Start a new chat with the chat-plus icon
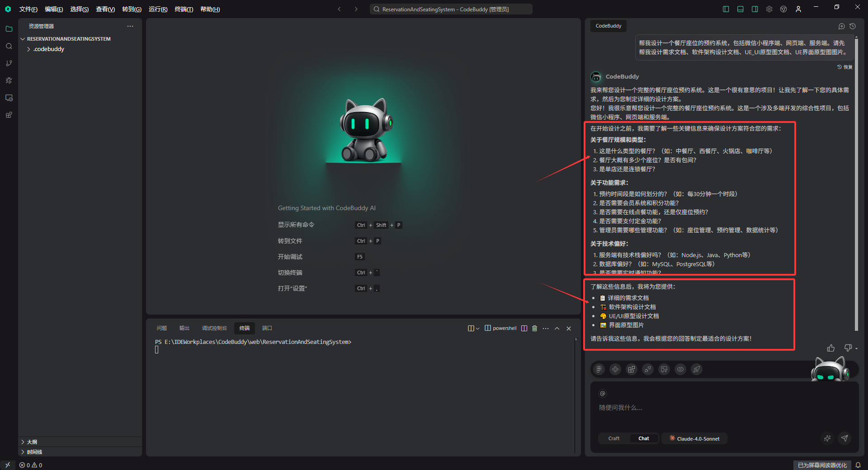Viewport: 868px width, 470px height. 841,26
